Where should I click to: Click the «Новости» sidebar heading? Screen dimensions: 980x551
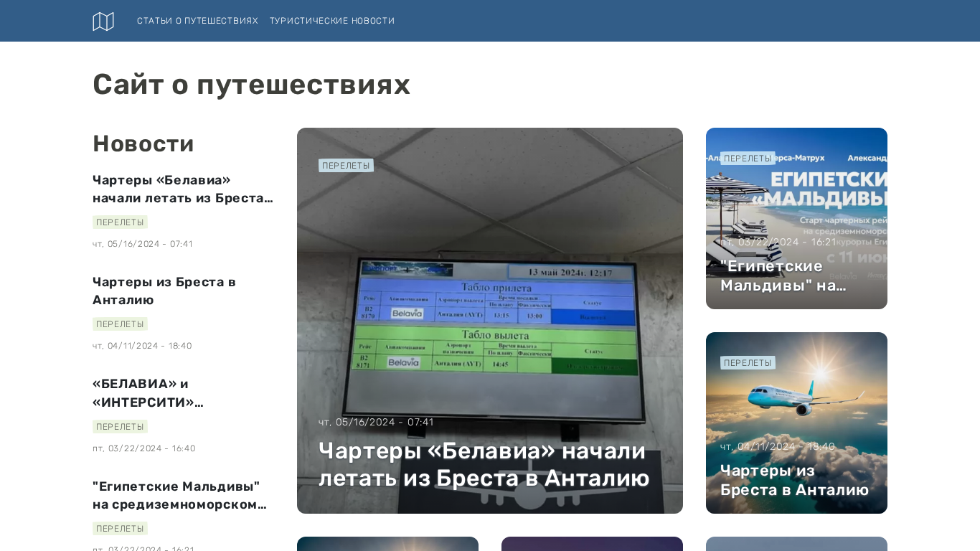pyautogui.click(x=143, y=143)
